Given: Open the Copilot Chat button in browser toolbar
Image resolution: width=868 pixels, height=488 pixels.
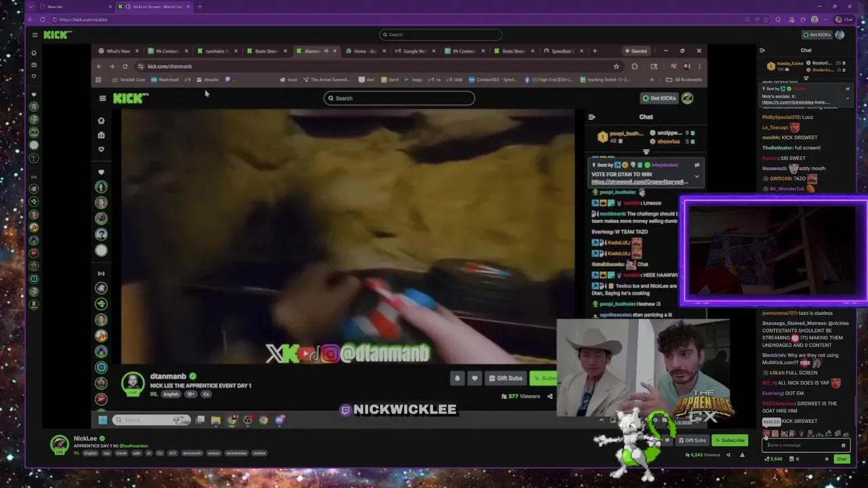Looking at the screenshot, I should coord(844,20).
